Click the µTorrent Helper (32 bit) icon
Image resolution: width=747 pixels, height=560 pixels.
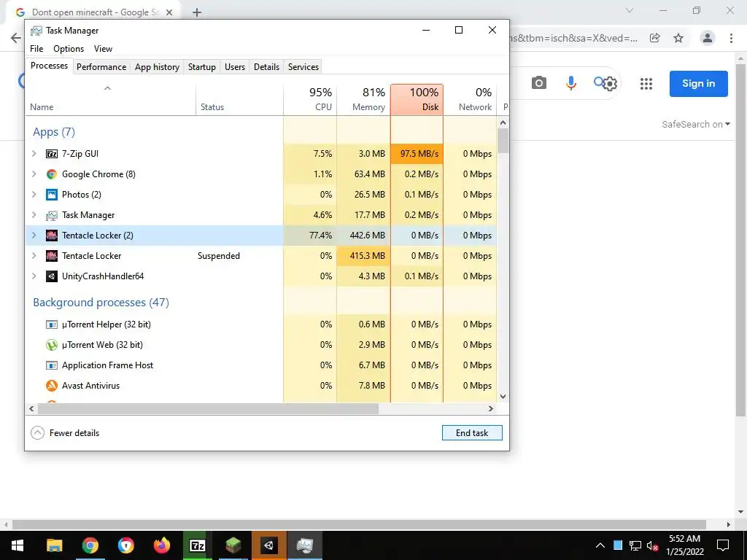point(52,324)
